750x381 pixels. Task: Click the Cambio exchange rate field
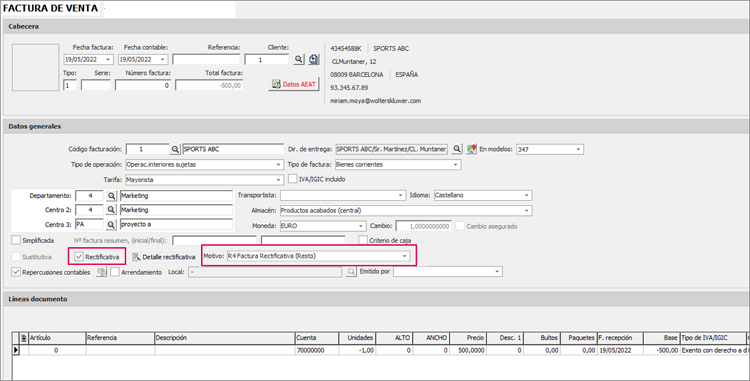424,226
